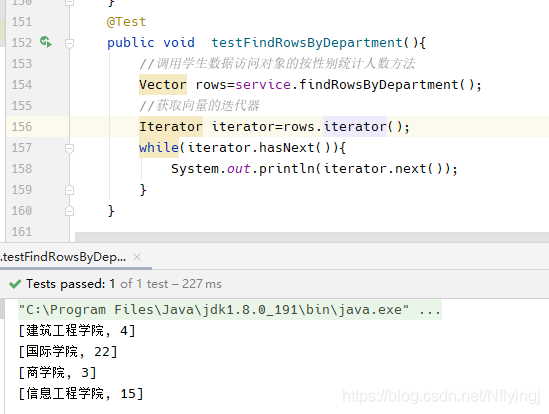Collapse while loop fold at line 157
The width and height of the screenshot is (549, 414).
tap(69, 148)
